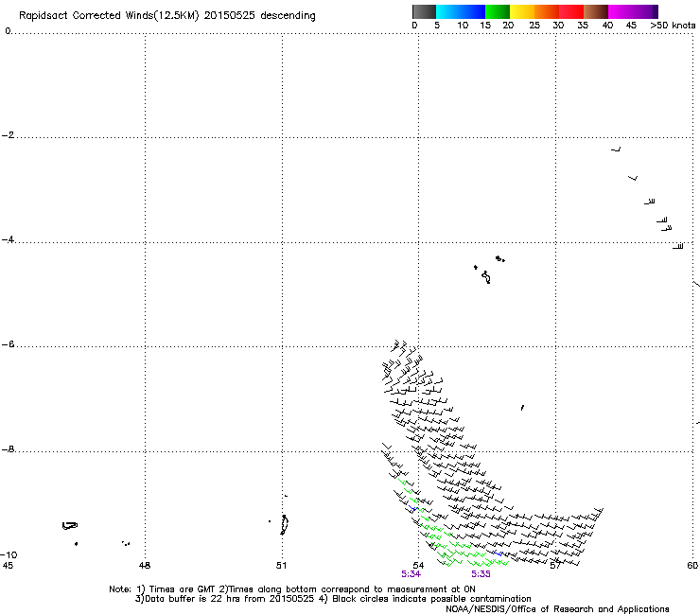Click the latitude label -10
This screenshot has width=700, height=615.
click(x=9, y=554)
